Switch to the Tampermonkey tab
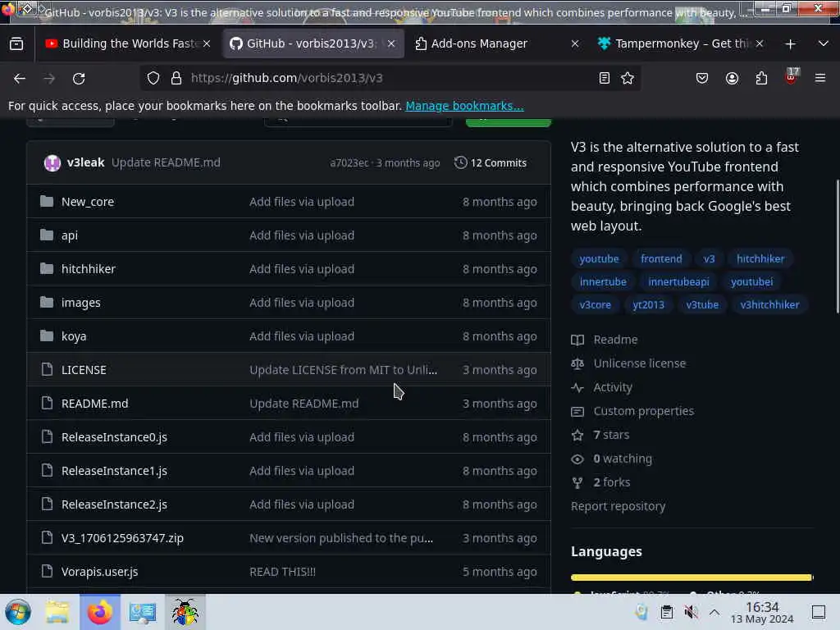The height and width of the screenshot is (630, 840). [x=680, y=43]
